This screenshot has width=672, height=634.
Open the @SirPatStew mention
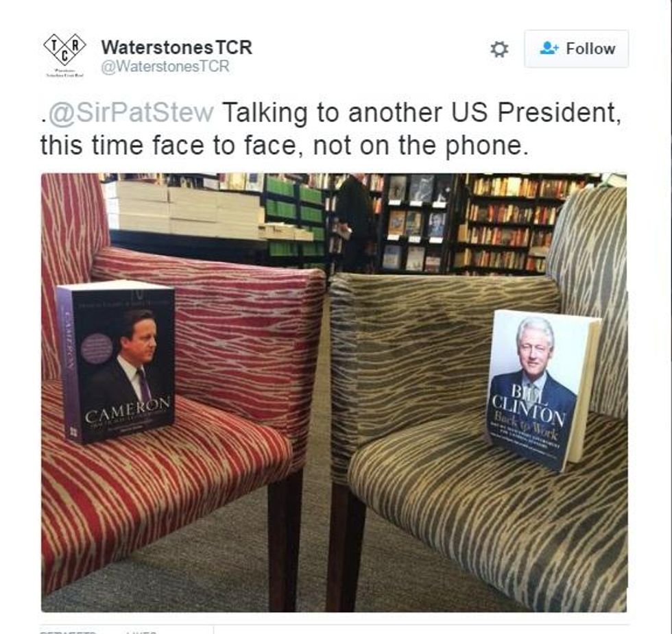coord(131,113)
